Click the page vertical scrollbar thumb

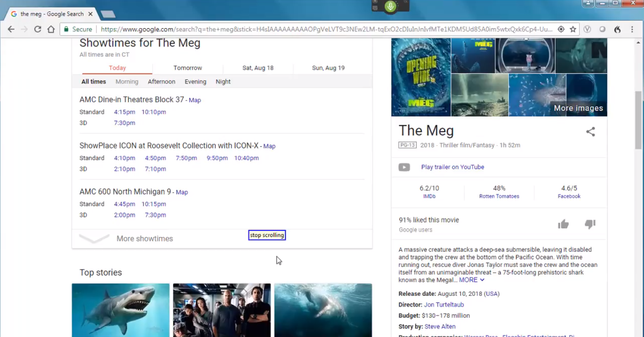[638, 120]
